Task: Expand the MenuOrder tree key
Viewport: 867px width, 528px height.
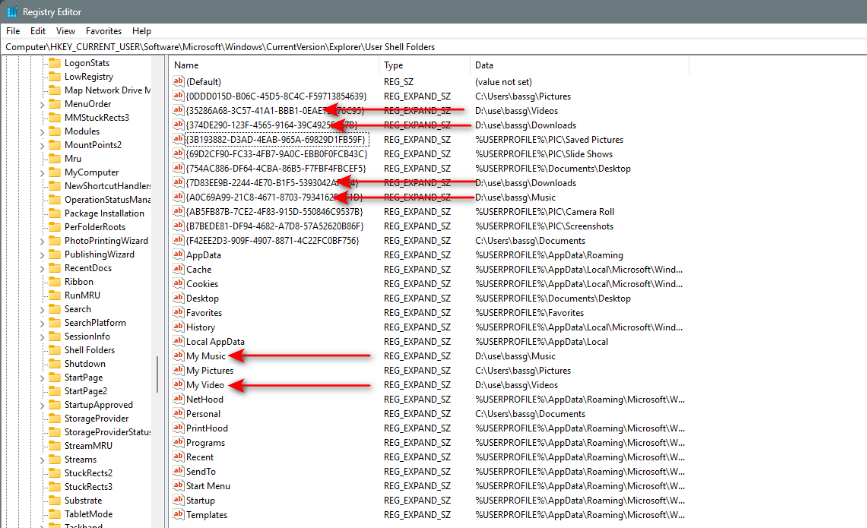Action: coord(42,104)
